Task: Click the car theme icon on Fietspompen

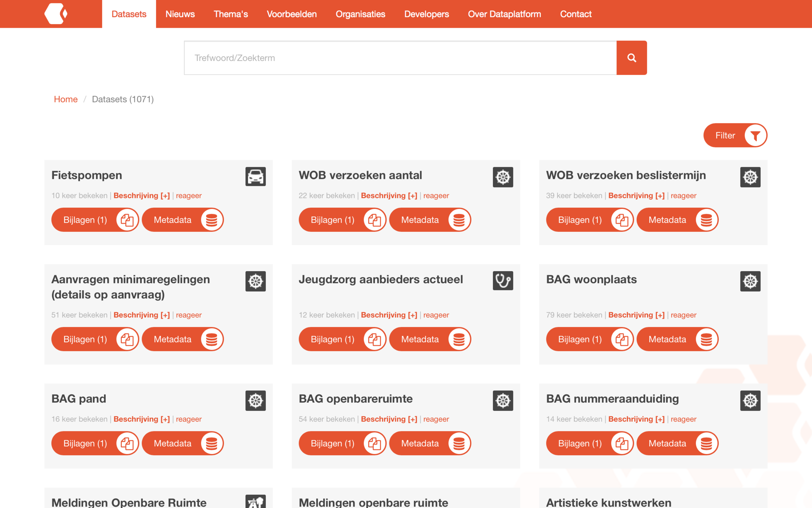Action: (x=256, y=176)
